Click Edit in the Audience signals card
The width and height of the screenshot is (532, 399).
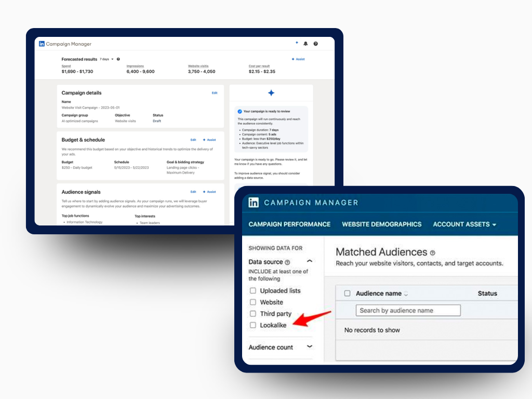click(193, 192)
